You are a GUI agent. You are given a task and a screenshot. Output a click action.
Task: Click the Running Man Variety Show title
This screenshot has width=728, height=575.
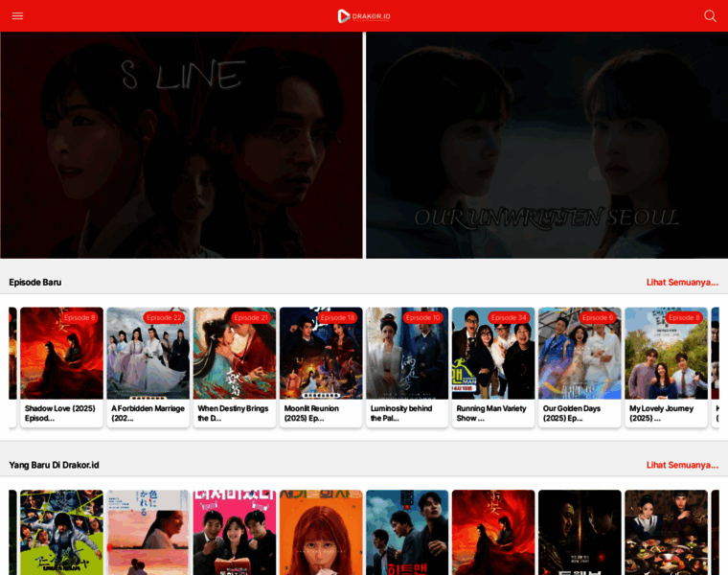491,413
